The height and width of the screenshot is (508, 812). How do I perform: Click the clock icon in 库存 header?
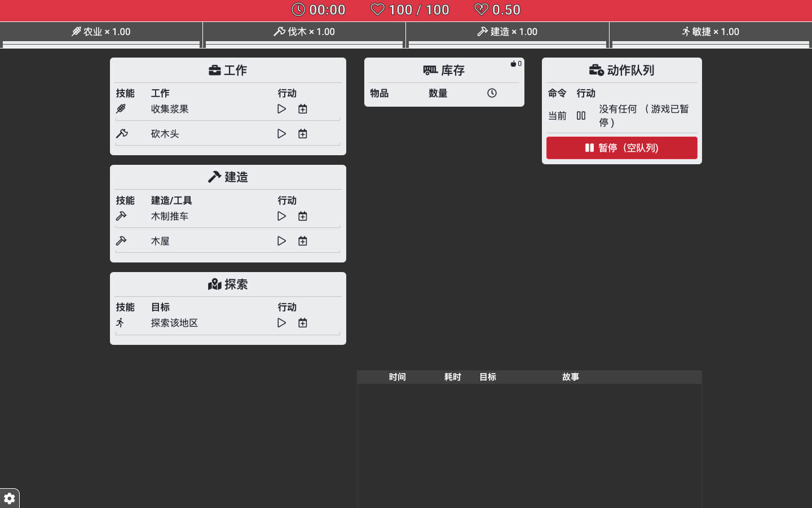(492, 93)
